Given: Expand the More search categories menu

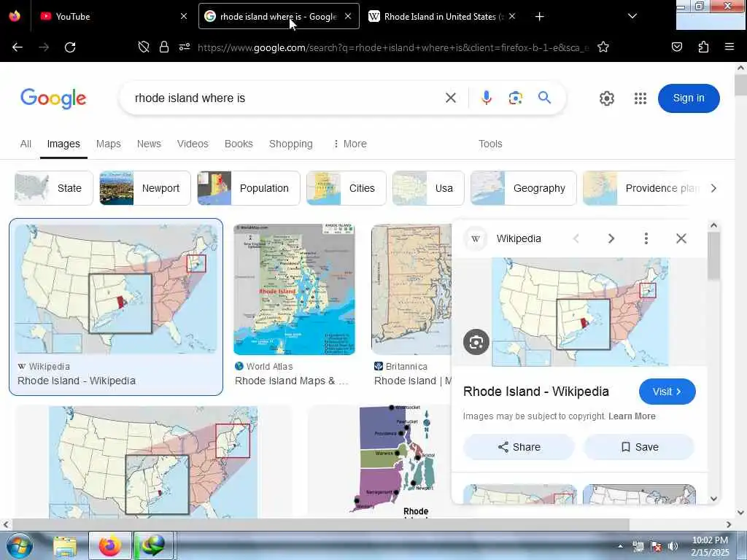Looking at the screenshot, I should click(x=350, y=144).
